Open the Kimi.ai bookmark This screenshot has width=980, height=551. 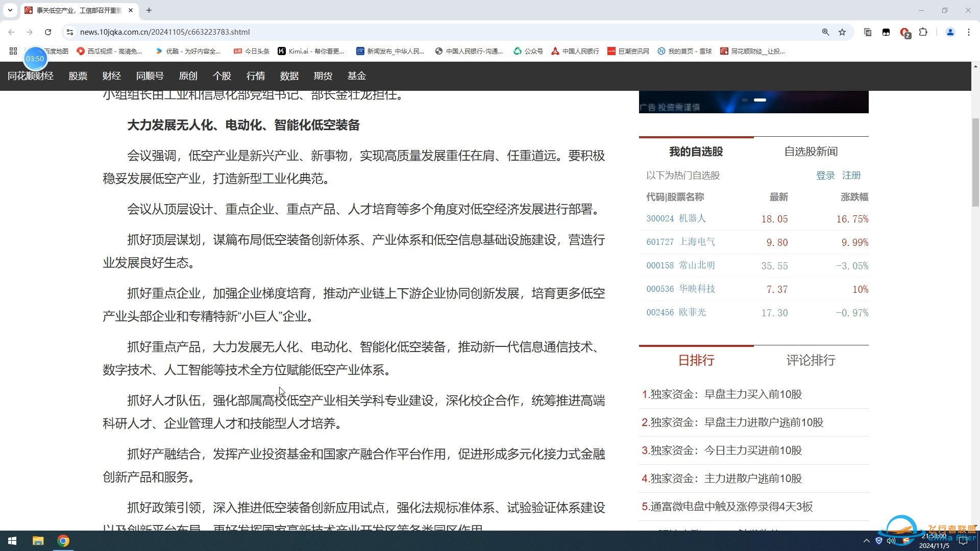click(311, 51)
